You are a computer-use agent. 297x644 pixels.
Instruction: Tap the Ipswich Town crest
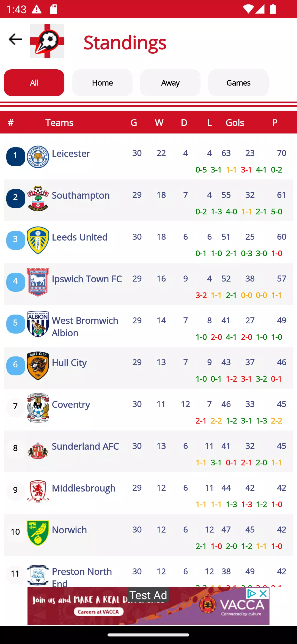point(38,282)
